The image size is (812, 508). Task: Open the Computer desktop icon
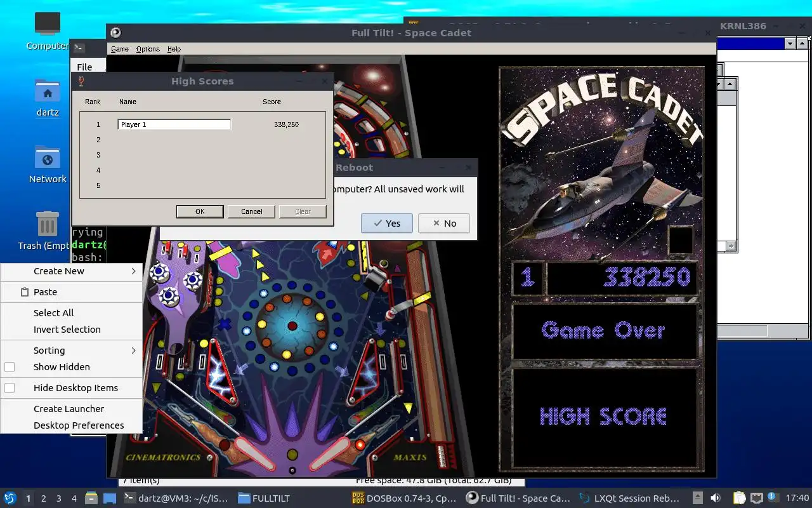click(x=48, y=24)
